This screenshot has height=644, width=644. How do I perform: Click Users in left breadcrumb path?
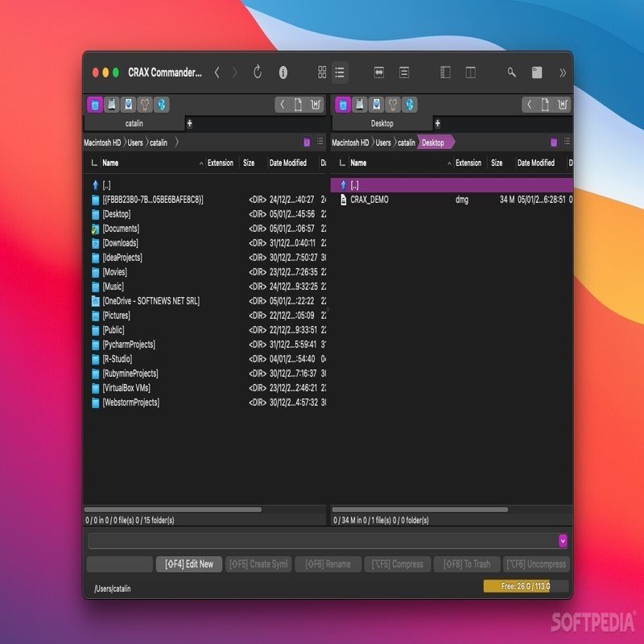[135, 142]
